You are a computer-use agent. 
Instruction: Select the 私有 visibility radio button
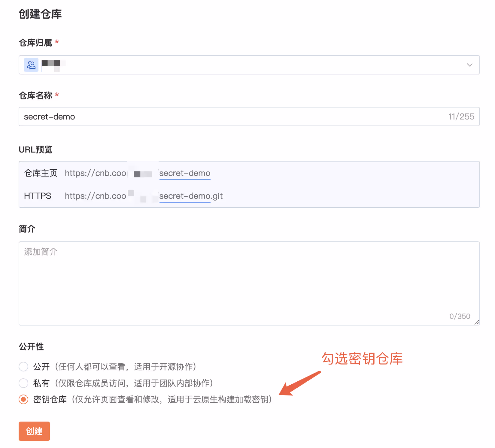[x=23, y=383]
